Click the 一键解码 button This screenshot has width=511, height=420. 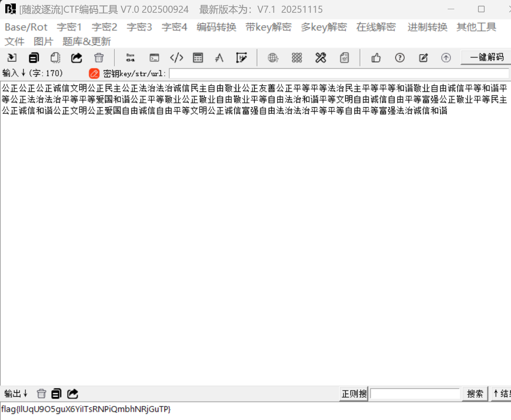[x=486, y=58]
